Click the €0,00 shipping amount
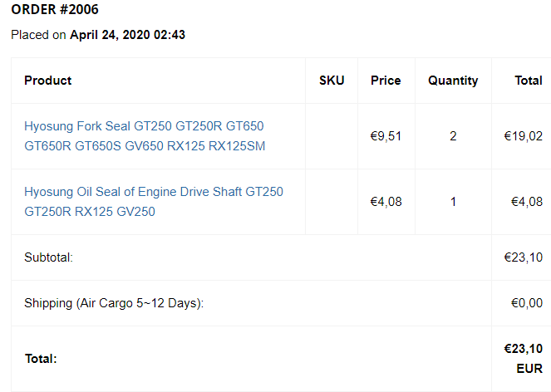Viewport: 551px width, 392px height. coord(525,303)
